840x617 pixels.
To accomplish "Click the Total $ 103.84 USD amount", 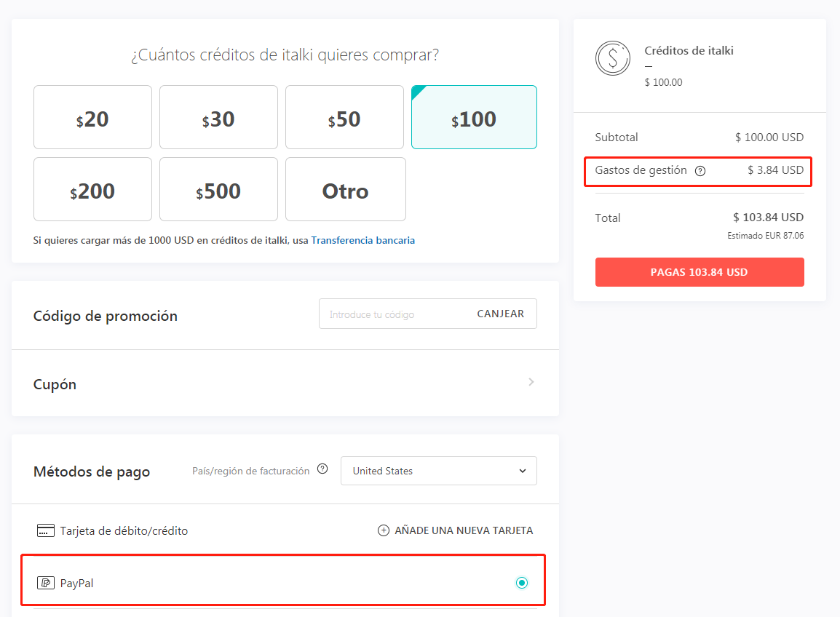I will click(x=768, y=218).
